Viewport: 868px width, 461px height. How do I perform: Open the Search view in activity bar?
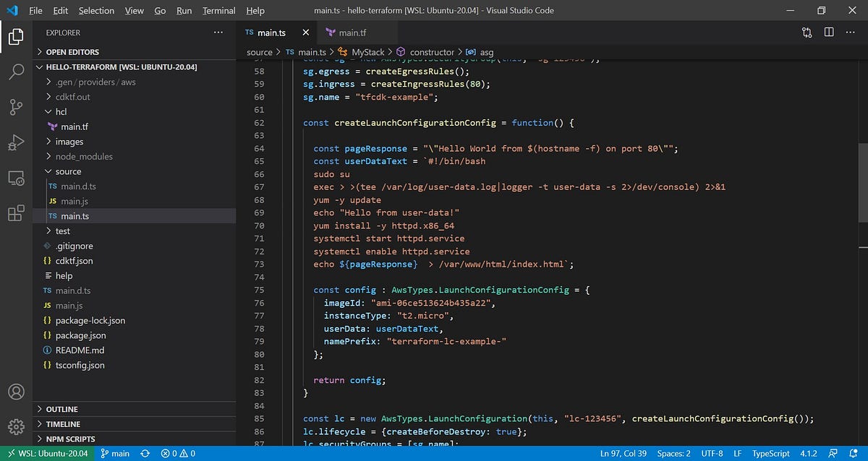[x=16, y=72]
